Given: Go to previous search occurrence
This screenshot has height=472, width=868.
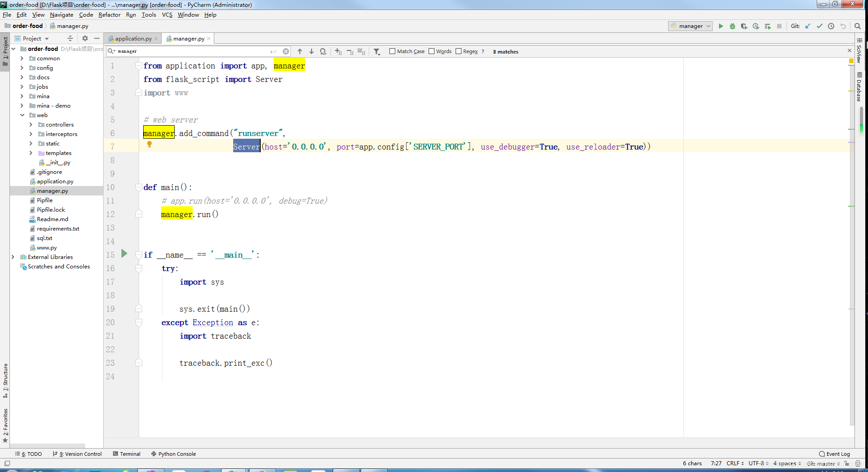Looking at the screenshot, I should coord(300,51).
